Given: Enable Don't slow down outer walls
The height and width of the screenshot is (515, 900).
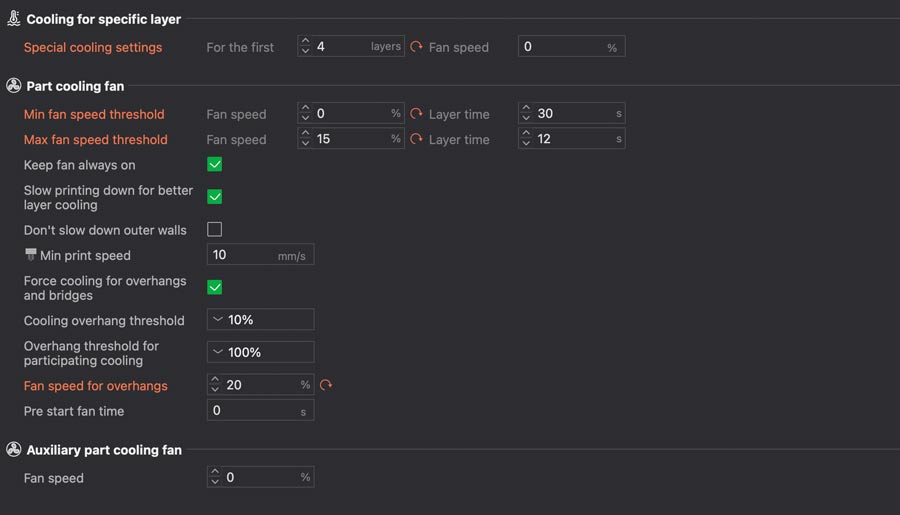Looking at the screenshot, I should [x=214, y=230].
